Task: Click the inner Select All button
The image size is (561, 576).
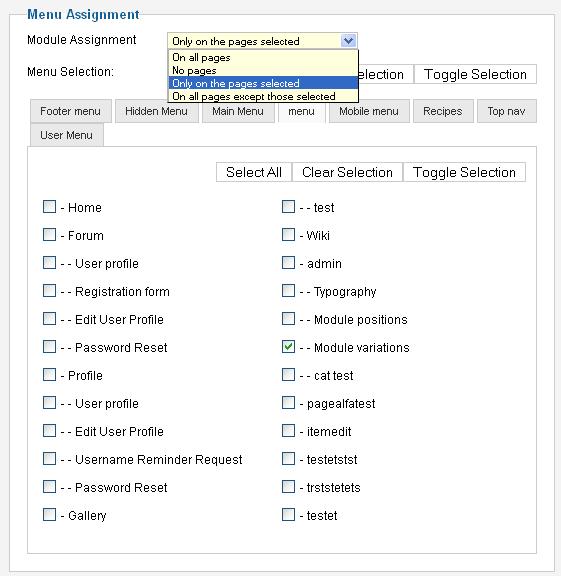Action: coord(254,172)
